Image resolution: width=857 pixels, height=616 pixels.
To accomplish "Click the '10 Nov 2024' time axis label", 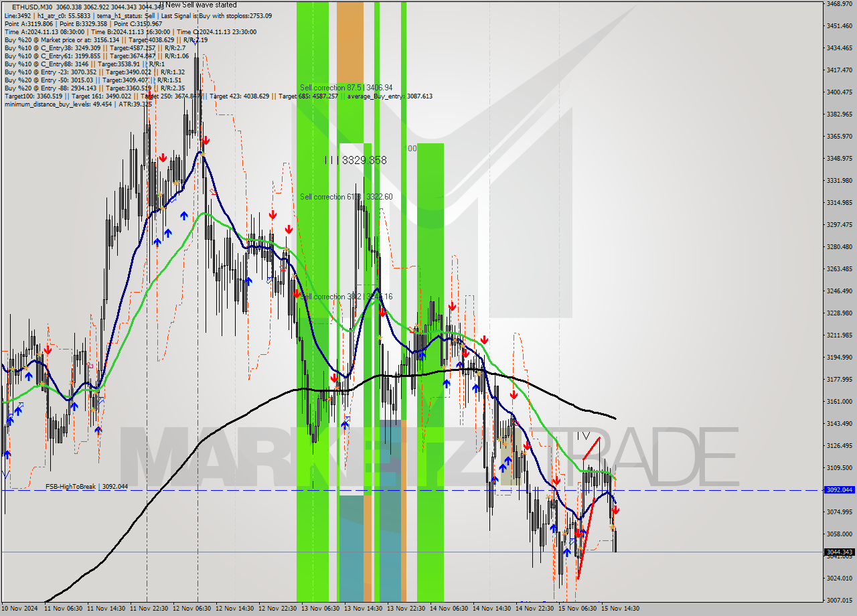I will coord(19,609).
